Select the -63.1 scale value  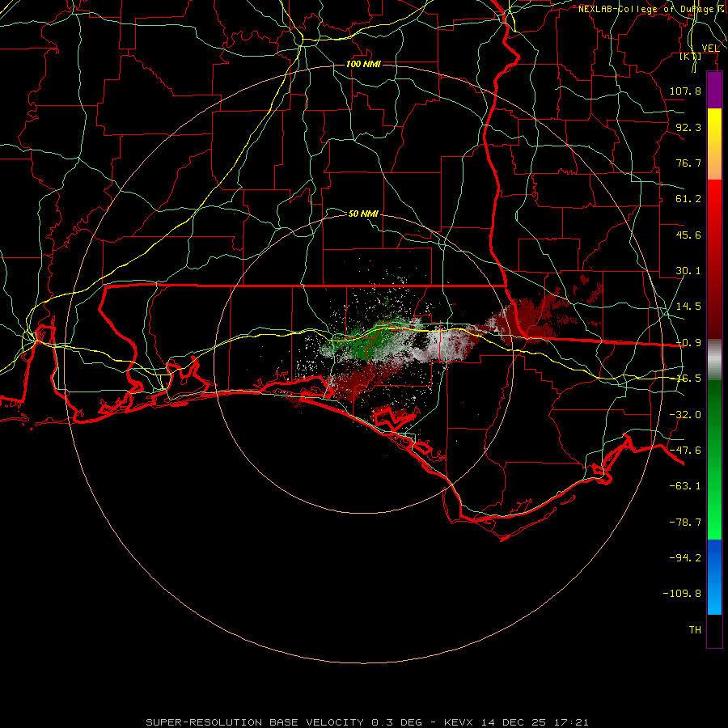coord(685,486)
